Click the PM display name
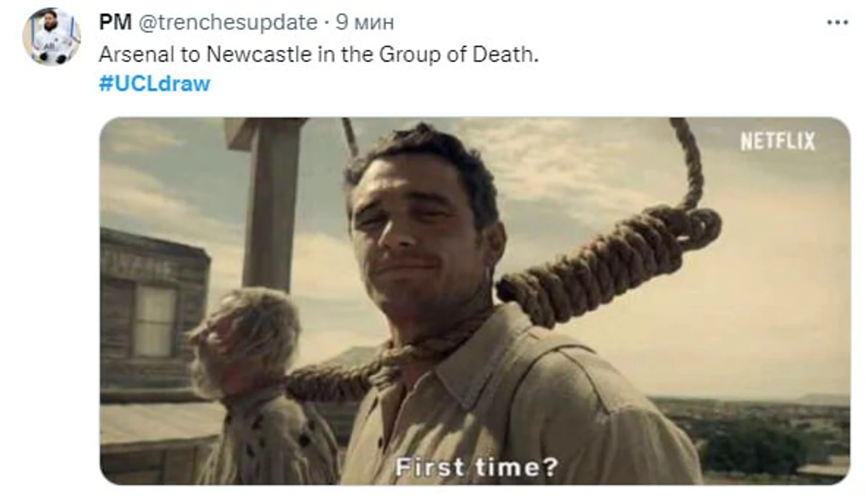Image resolution: width=866 pixels, height=504 pixels. (x=115, y=23)
